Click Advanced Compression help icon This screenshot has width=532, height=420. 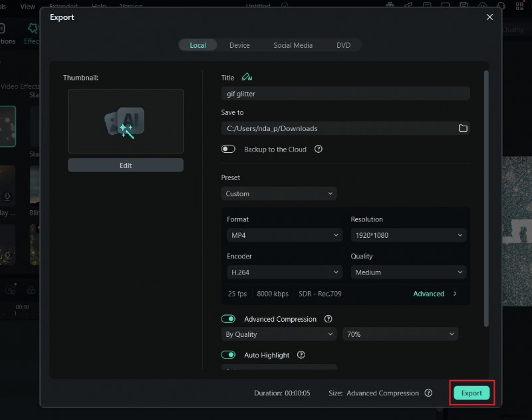tap(329, 319)
